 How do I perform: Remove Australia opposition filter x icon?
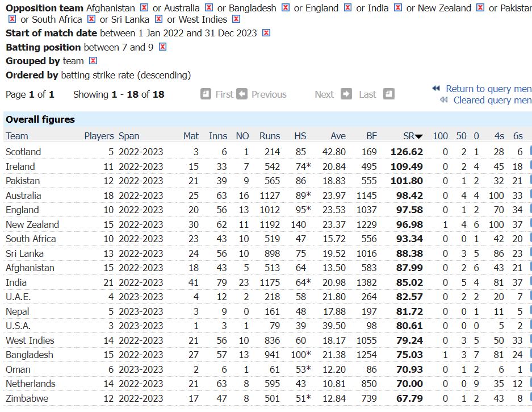point(209,8)
